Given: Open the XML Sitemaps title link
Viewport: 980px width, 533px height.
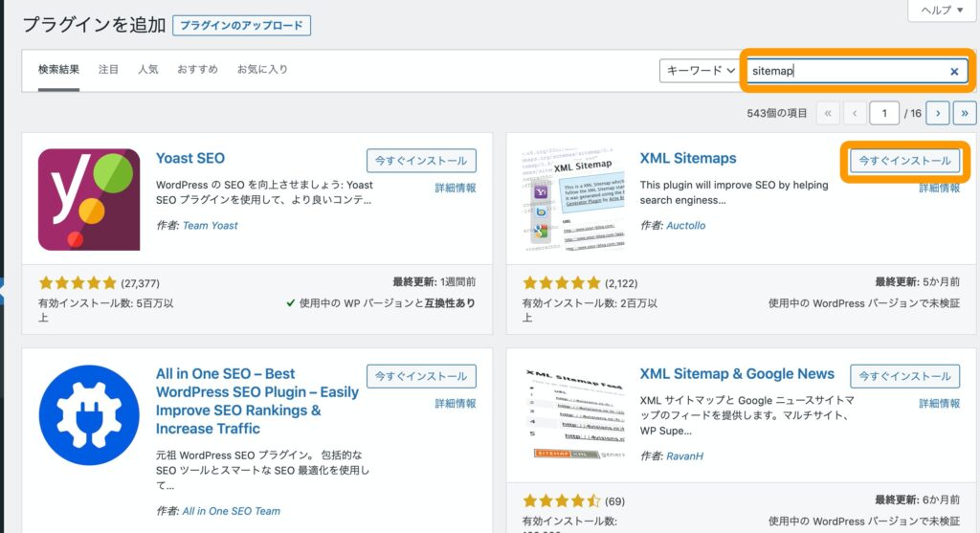Looking at the screenshot, I should [x=688, y=158].
